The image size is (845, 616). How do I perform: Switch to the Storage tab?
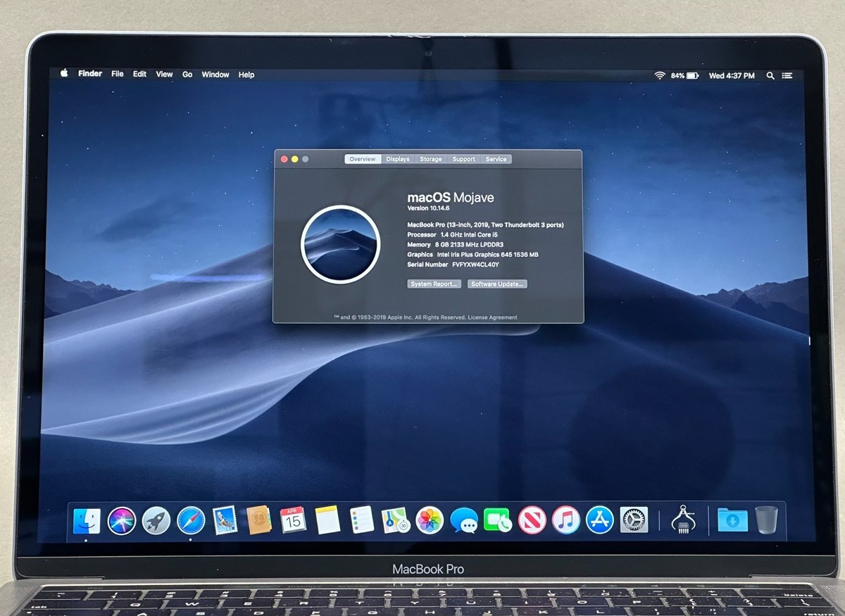pyautogui.click(x=431, y=159)
